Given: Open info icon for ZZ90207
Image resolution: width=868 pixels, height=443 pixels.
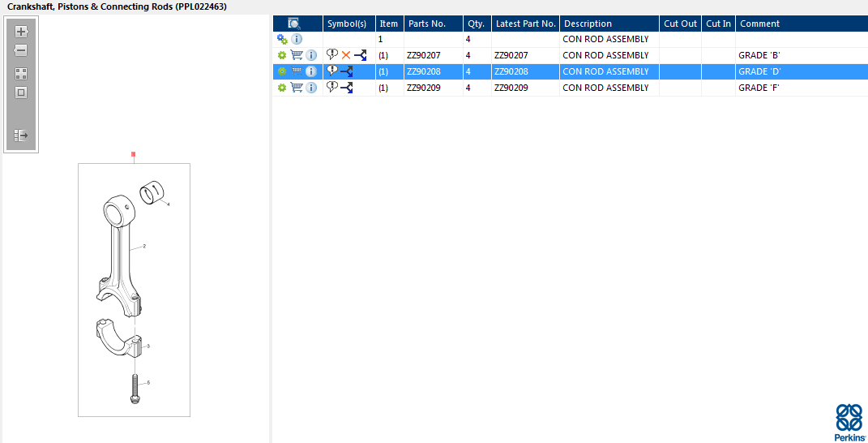Looking at the screenshot, I should 311,55.
